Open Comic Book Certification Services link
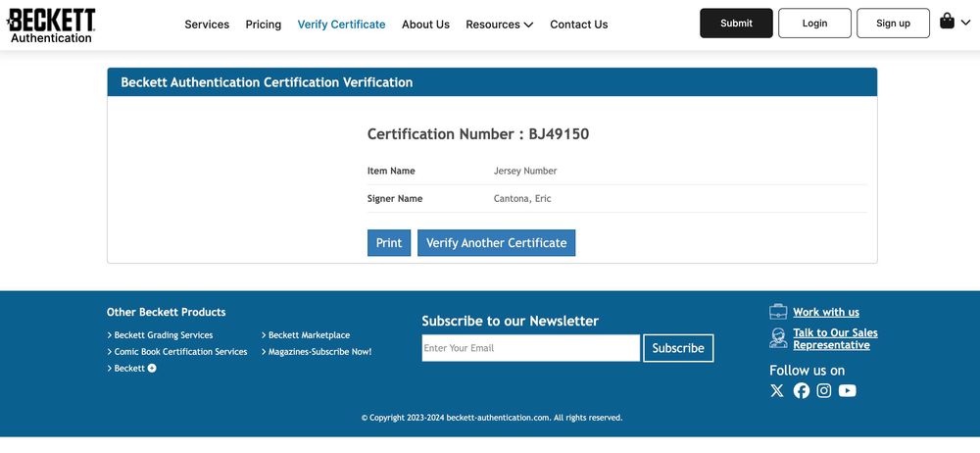This screenshot has width=980, height=453. coord(180,352)
